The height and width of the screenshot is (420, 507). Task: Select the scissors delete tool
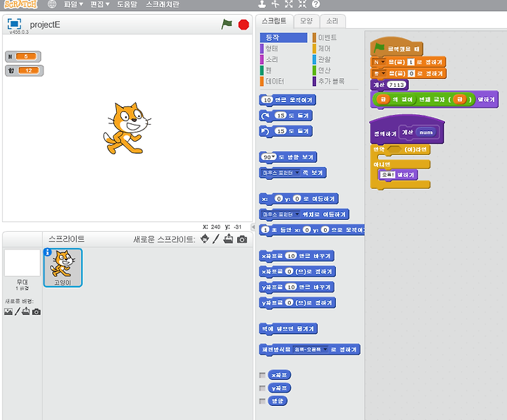coord(275,4)
